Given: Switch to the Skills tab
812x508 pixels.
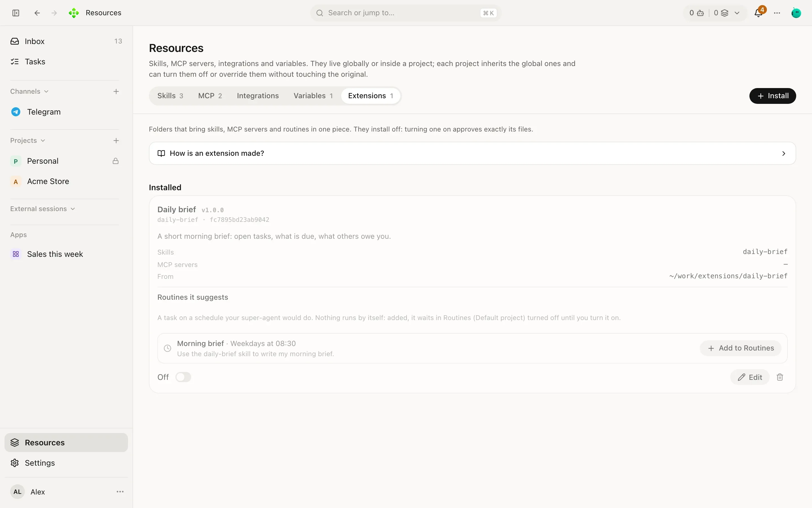Looking at the screenshot, I should (170, 96).
